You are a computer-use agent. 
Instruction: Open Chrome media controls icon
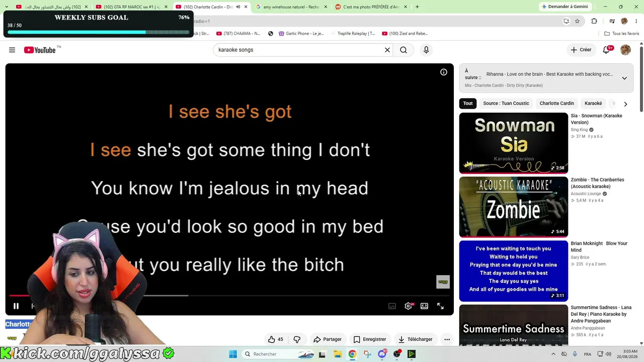(x=612, y=21)
